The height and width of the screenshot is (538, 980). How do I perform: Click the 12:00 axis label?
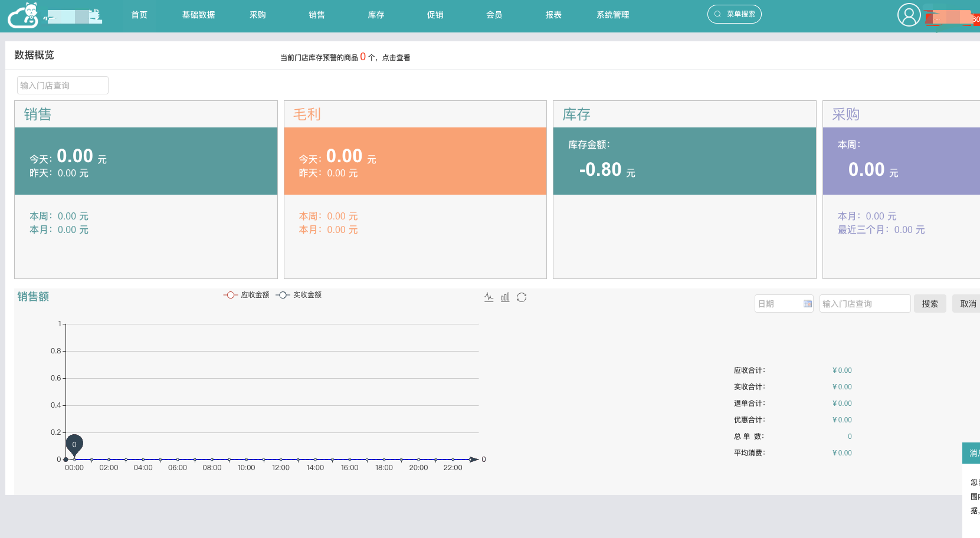pos(281,468)
